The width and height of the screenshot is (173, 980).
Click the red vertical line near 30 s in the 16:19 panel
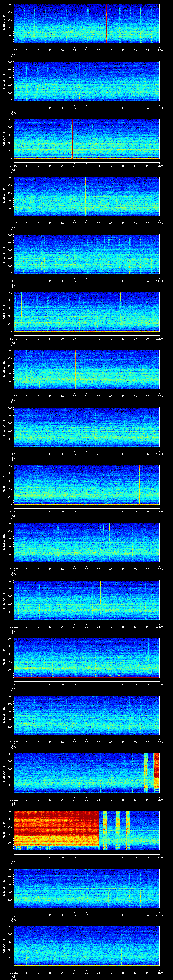pos(86,196)
